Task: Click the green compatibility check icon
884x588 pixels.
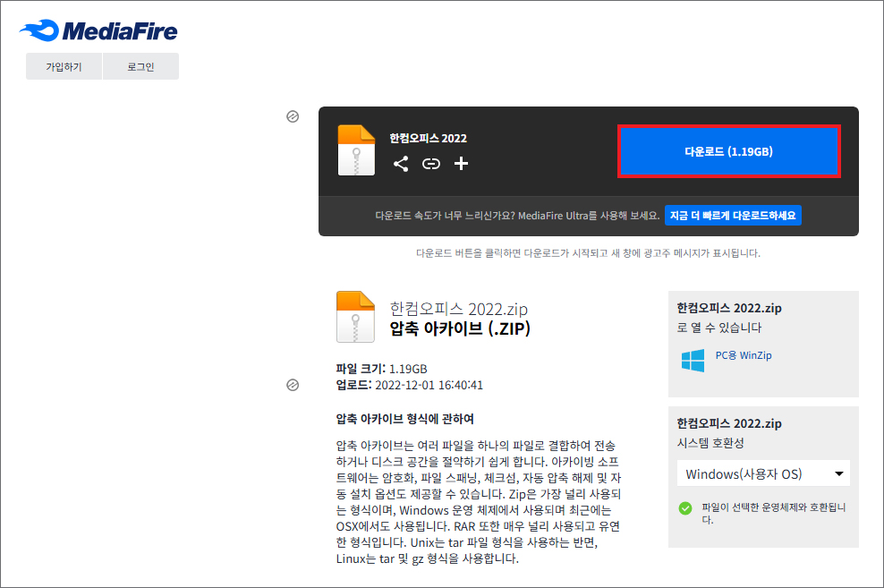Action: tap(685, 508)
